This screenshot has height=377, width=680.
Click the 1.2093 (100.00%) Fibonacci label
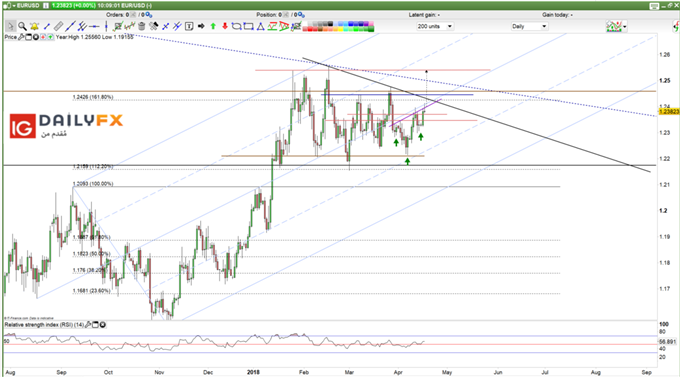point(92,184)
